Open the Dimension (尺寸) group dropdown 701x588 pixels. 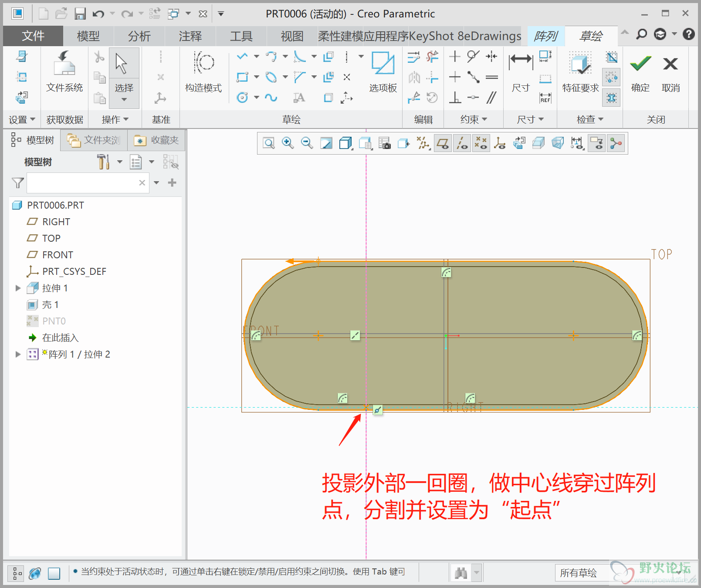[x=530, y=120]
